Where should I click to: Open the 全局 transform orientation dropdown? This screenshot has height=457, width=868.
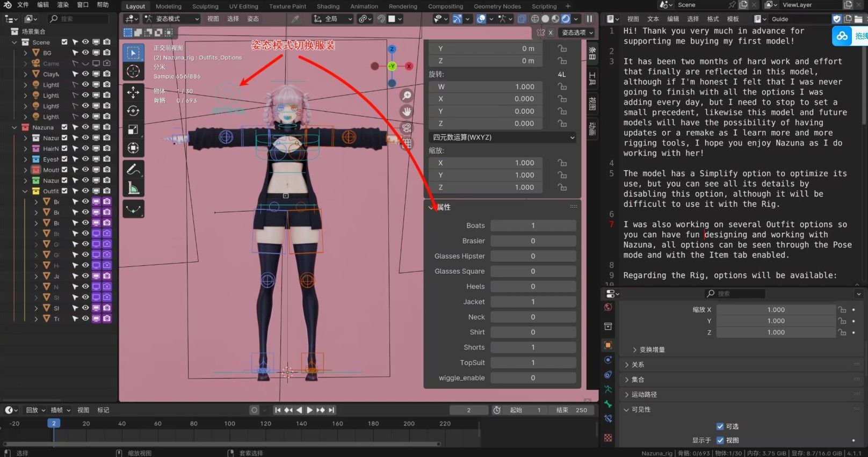tap(333, 19)
